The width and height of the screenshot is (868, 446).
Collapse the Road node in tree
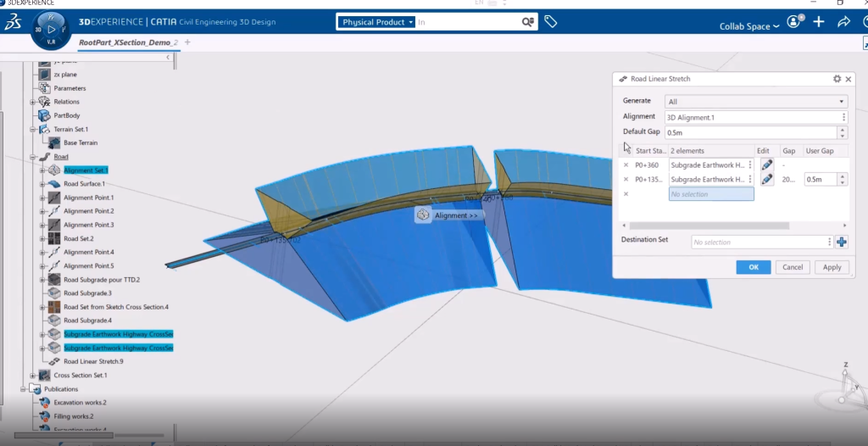pyautogui.click(x=33, y=157)
